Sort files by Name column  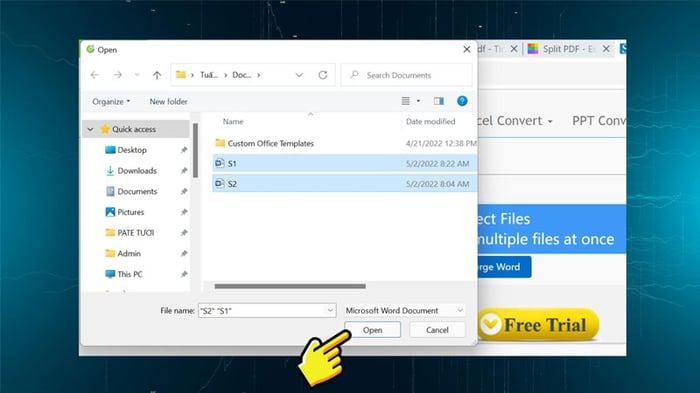tap(233, 121)
